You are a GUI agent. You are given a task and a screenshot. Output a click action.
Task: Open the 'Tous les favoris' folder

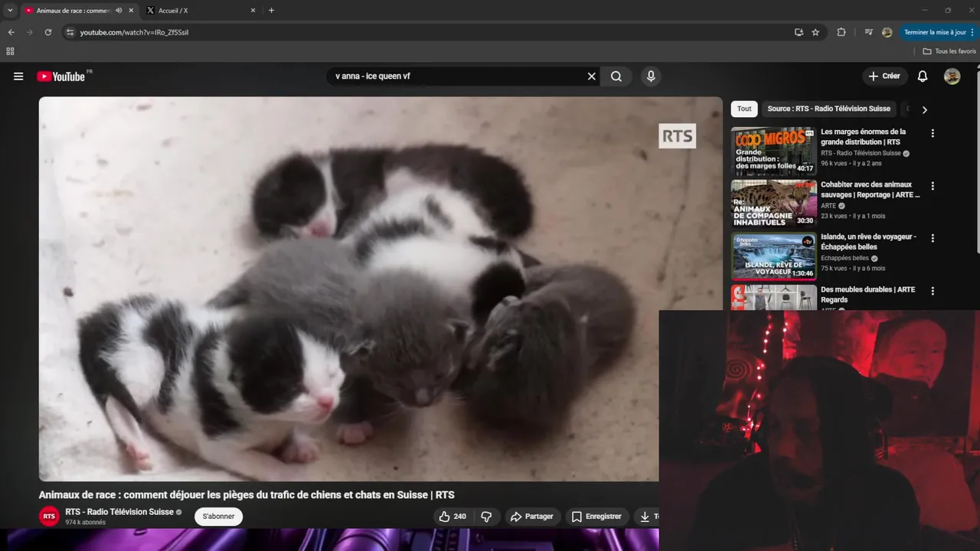coord(949,51)
